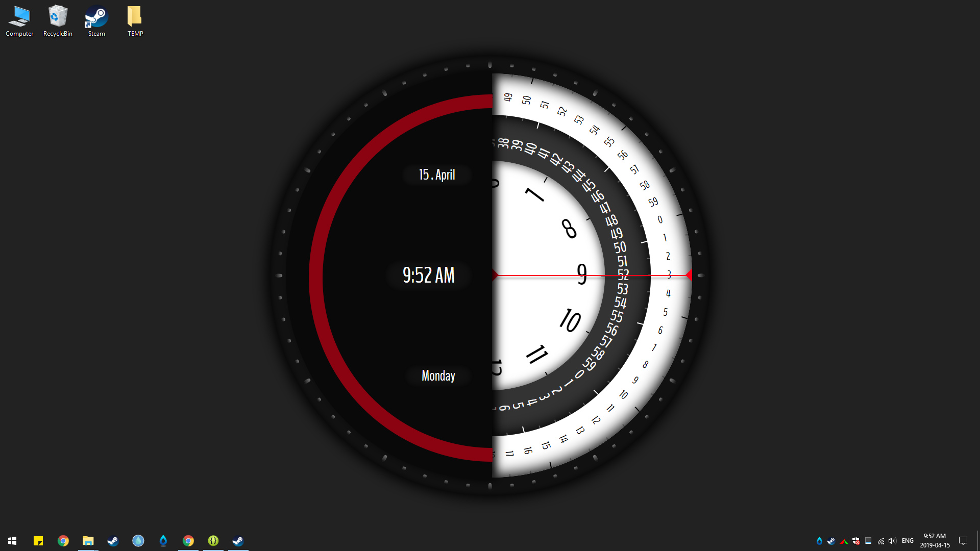Toggle battery/power icon in system tray

point(868,540)
